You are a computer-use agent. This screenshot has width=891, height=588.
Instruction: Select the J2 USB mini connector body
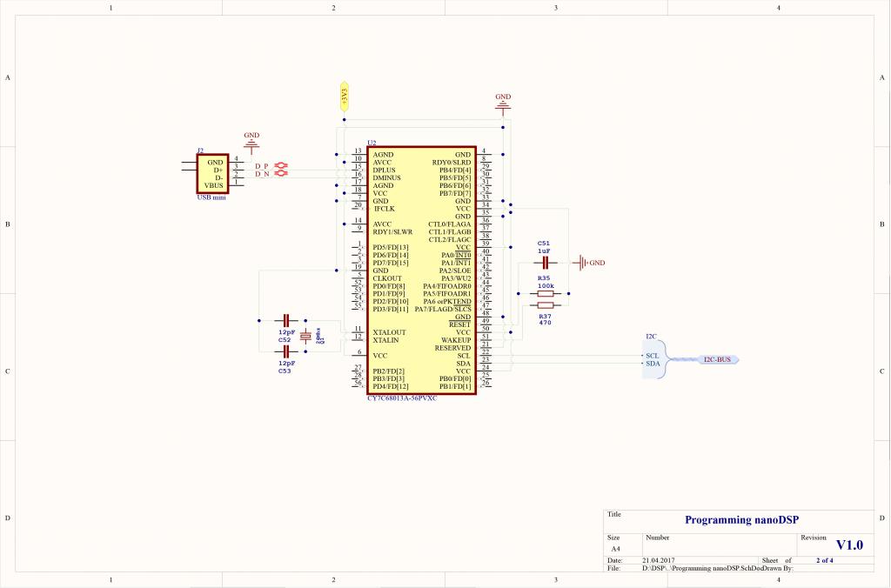click(211, 173)
